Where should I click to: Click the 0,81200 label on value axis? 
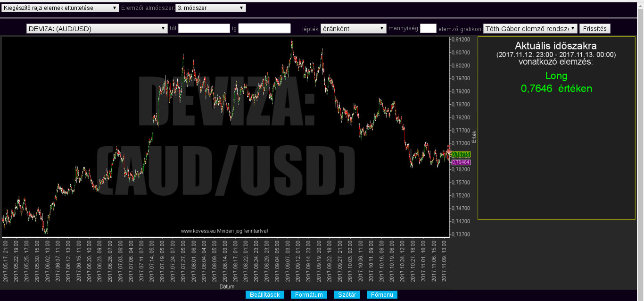[x=460, y=40]
